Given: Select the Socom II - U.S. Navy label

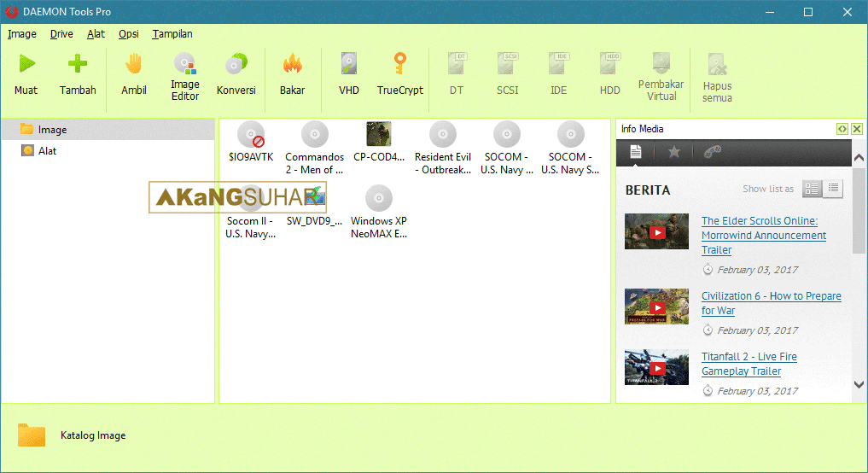Looking at the screenshot, I should point(250,227).
